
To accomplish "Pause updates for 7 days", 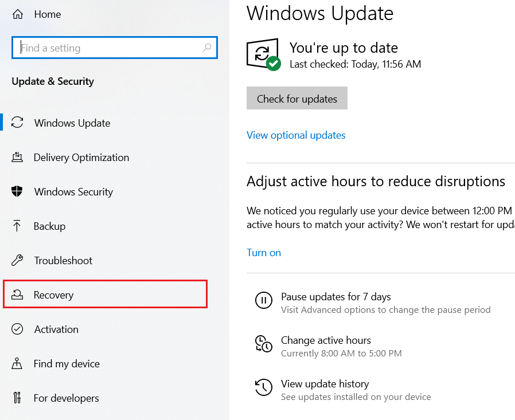I will click(335, 297).
